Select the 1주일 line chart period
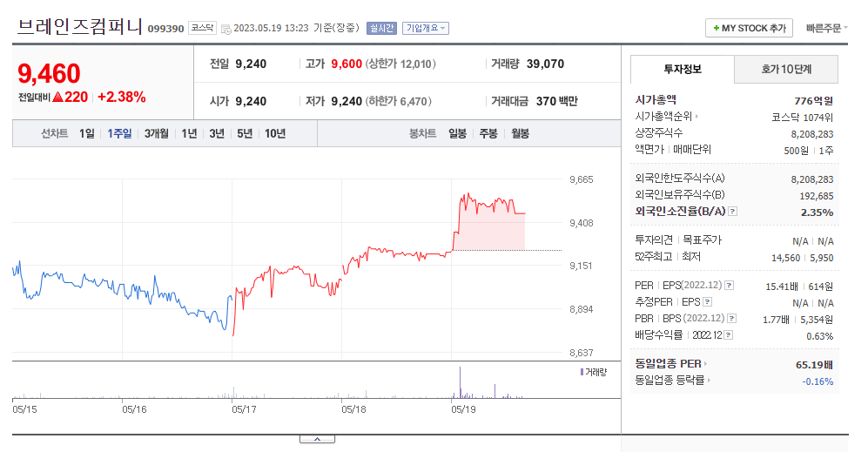Viewport: 868px width, 452px height. tap(119, 133)
